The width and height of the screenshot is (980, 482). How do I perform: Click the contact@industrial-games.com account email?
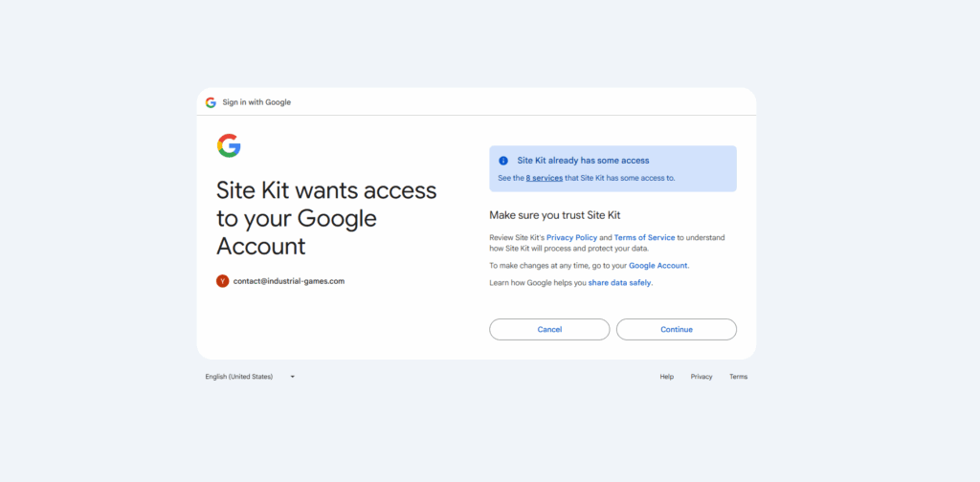click(x=288, y=281)
